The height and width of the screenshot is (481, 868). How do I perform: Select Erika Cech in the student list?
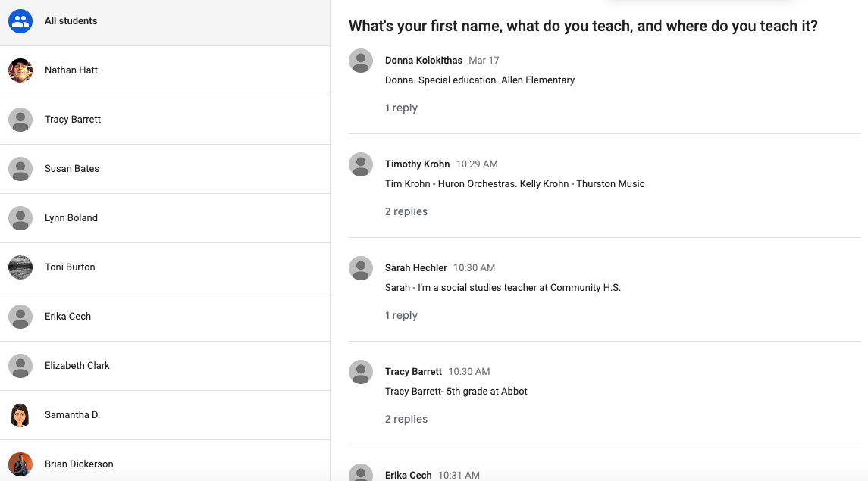pos(165,316)
